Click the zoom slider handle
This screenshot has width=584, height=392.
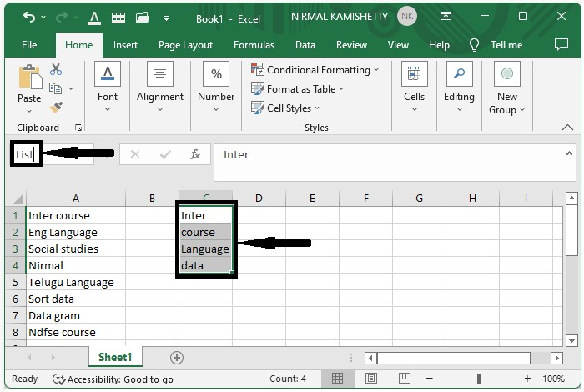point(478,379)
